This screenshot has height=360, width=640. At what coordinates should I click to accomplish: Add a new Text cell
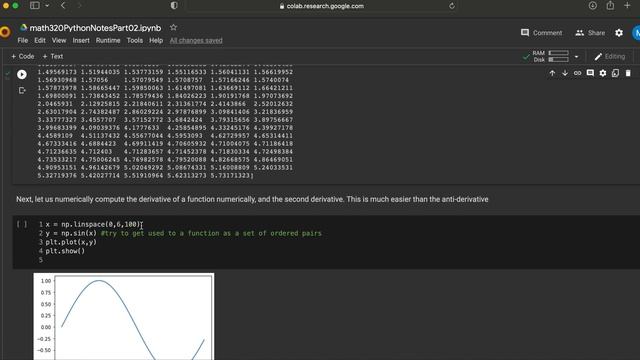53,56
